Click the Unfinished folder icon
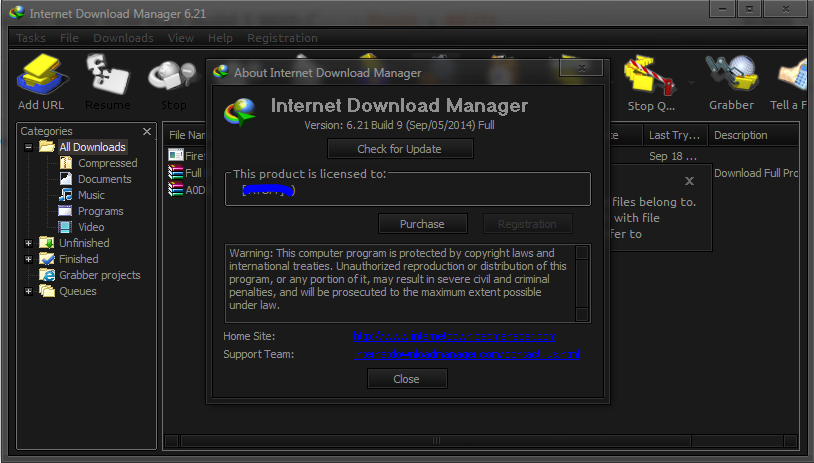 (x=47, y=243)
